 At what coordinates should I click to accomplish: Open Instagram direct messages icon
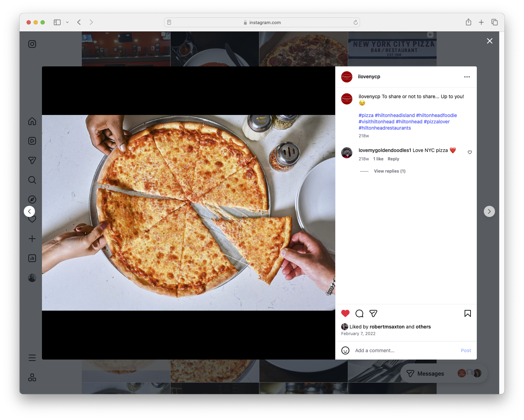32,160
